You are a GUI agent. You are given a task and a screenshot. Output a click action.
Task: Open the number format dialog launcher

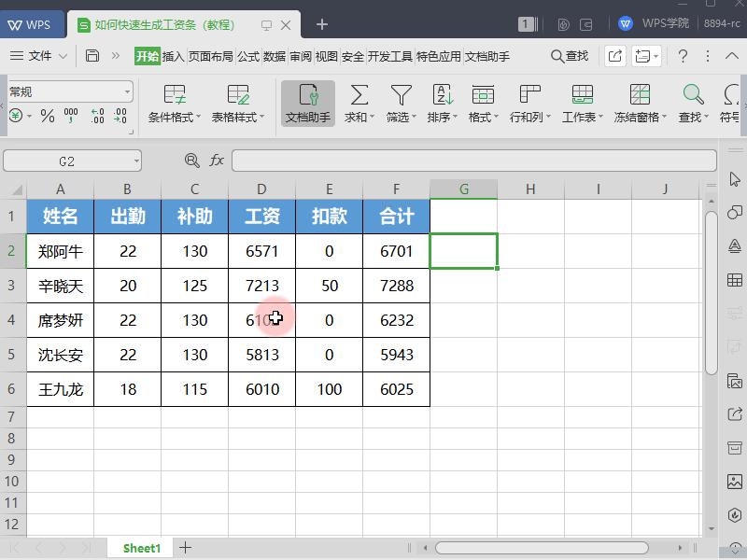click(x=131, y=132)
